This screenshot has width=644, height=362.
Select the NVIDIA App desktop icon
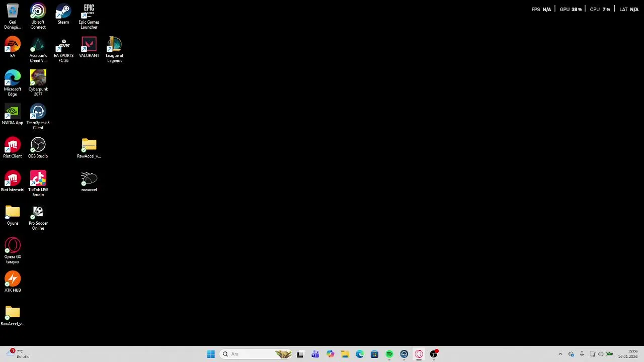13,115
